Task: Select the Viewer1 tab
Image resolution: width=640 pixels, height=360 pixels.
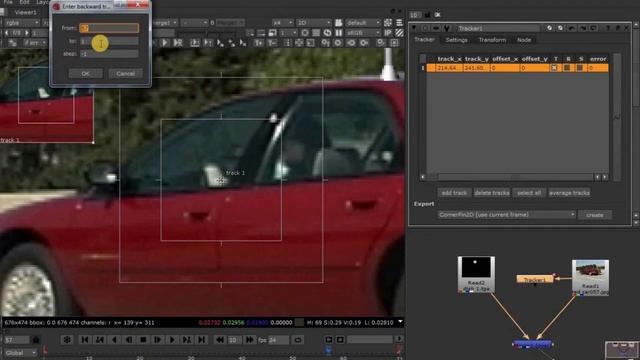Action: 25,12
